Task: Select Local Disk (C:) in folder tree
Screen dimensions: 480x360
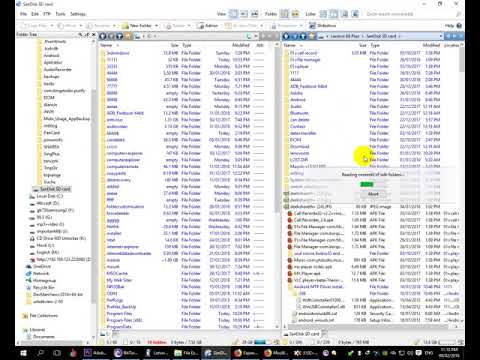Action: [50, 196]
